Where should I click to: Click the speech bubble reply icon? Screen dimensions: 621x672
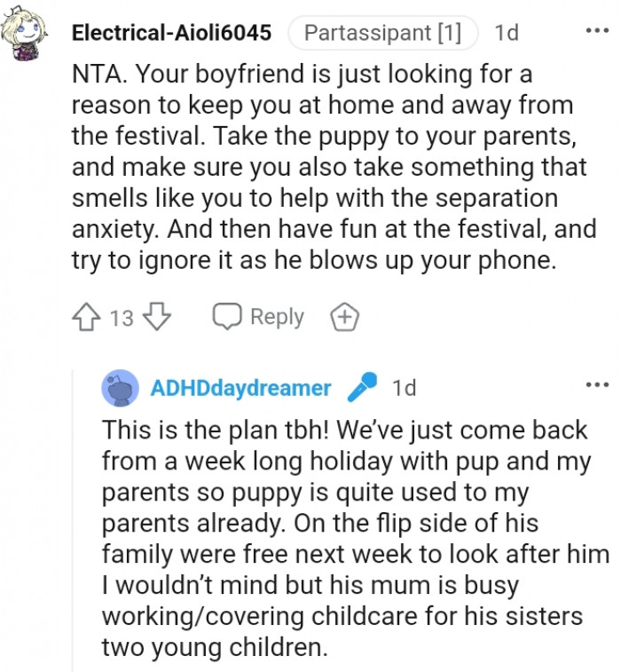point(227,317)
